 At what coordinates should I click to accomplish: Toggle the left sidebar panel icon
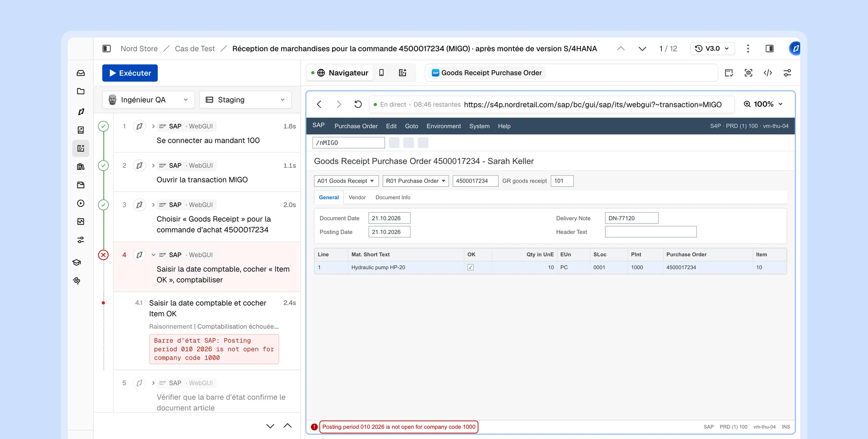pyautogui.click(x=107, y=49)
